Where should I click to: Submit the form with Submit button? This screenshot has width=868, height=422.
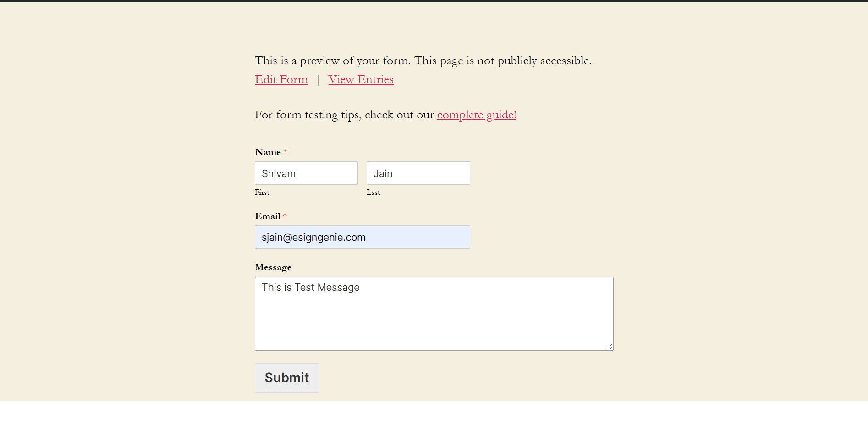pyautogui.click(x=287, y=378)
